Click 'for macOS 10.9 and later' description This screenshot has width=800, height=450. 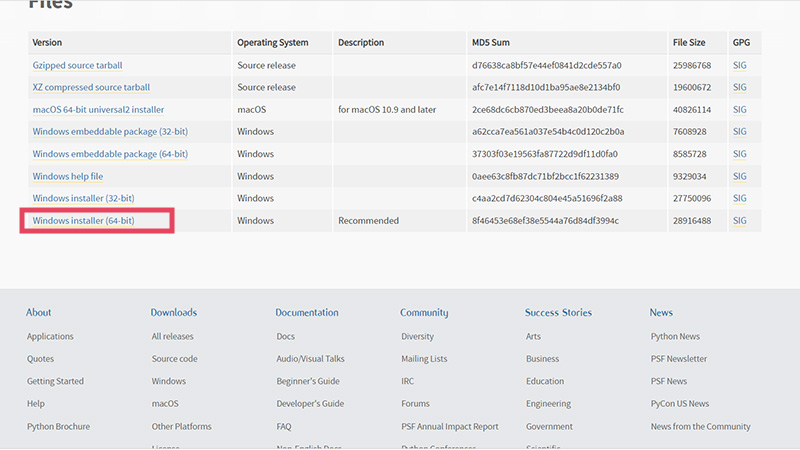(387, 110)
